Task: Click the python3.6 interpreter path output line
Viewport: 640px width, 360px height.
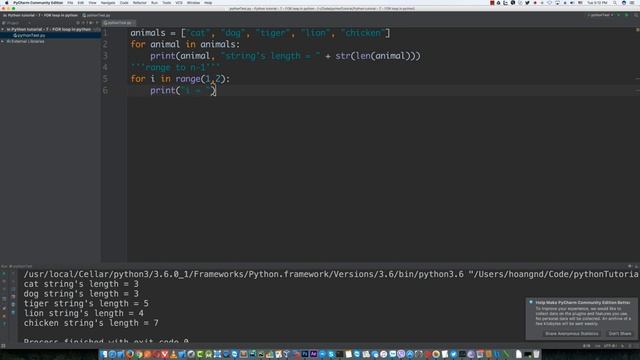Action: click(331, 274)
